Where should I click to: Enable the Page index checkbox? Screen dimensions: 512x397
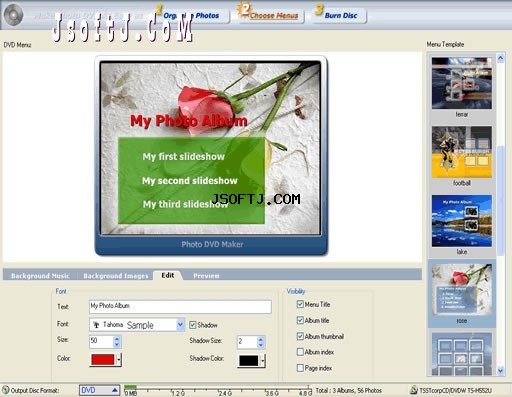click(300, 368)
